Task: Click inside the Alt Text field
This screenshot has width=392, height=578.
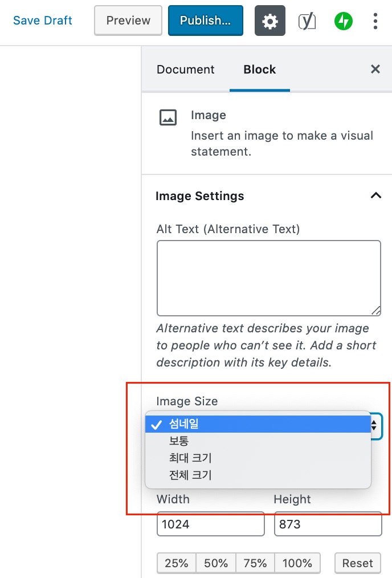Action: tap(268, 278)
